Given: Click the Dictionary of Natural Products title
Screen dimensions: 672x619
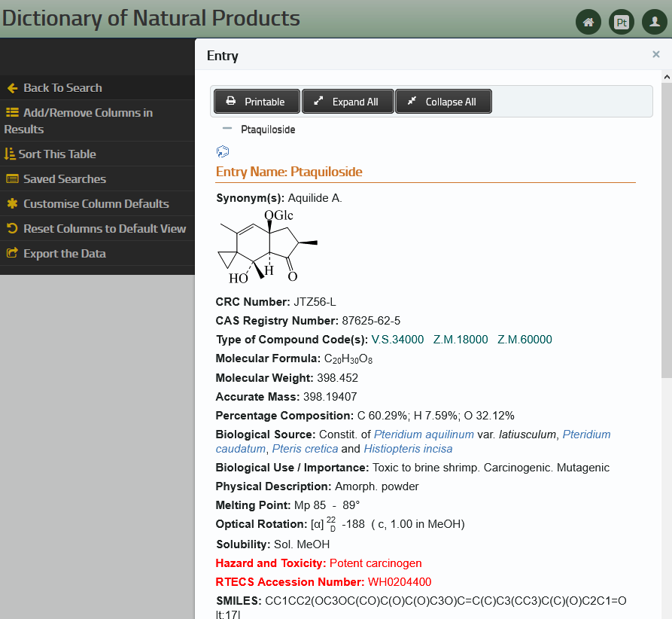Looking at the screenshot, I should click(x=151, y=18).
